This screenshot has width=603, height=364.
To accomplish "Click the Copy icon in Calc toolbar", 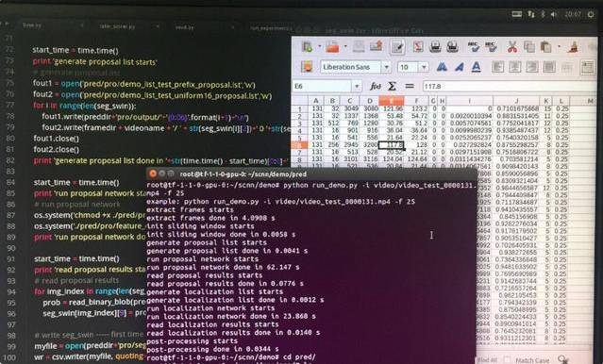I will (x=529, y=47).
